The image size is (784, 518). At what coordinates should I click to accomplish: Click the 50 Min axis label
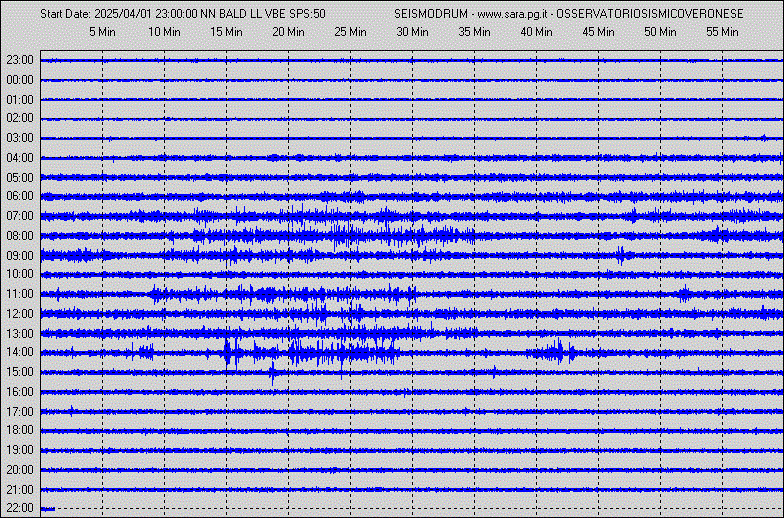[660, 32]
